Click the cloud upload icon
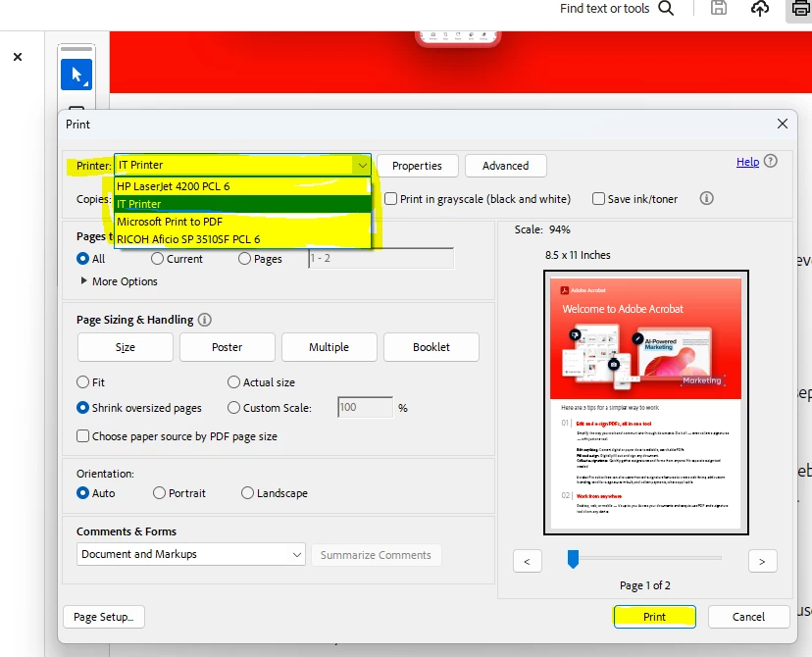Image resolution: width=812 pixels, height=657 pixels. click(x=760, y=8)
